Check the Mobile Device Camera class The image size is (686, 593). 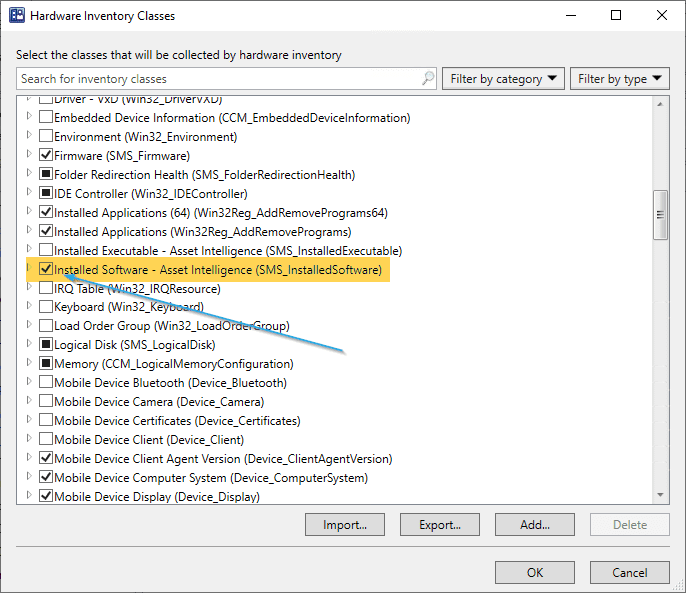pos(46,402)
